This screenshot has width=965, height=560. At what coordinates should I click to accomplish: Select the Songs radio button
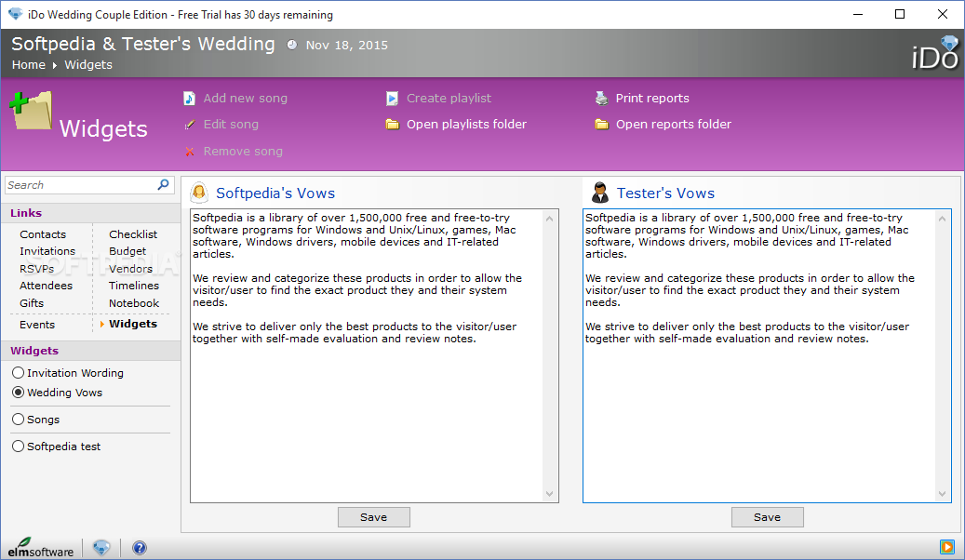[19, 420]
